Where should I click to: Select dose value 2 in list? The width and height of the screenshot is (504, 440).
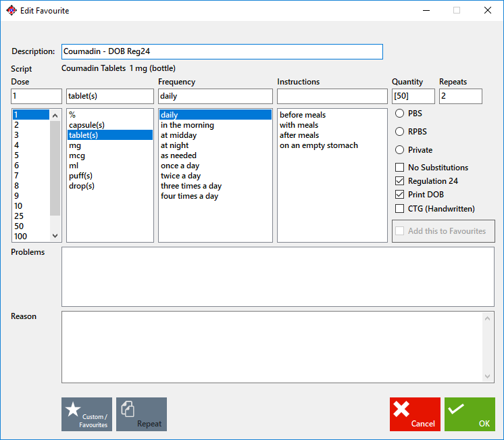click(x=31, y=125)
